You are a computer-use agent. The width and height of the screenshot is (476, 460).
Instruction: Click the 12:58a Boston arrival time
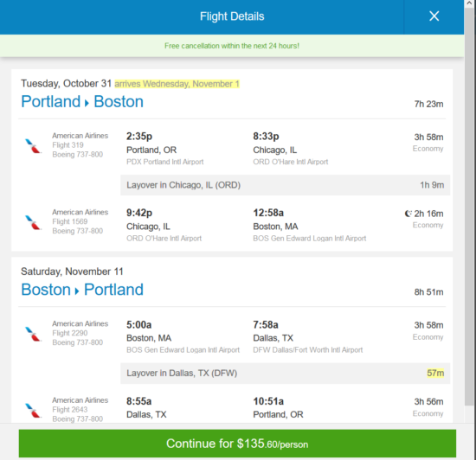click(268, 213)
